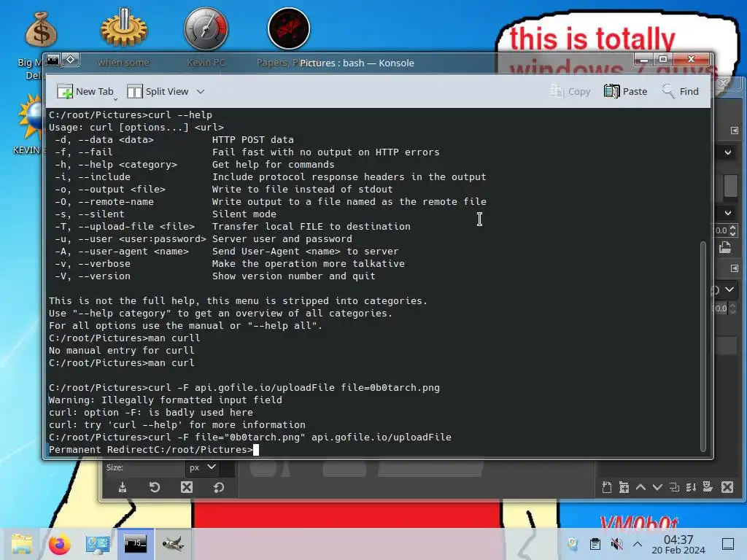
Task: Add layer mask icon in GIMP
Action: pos(708,486)
